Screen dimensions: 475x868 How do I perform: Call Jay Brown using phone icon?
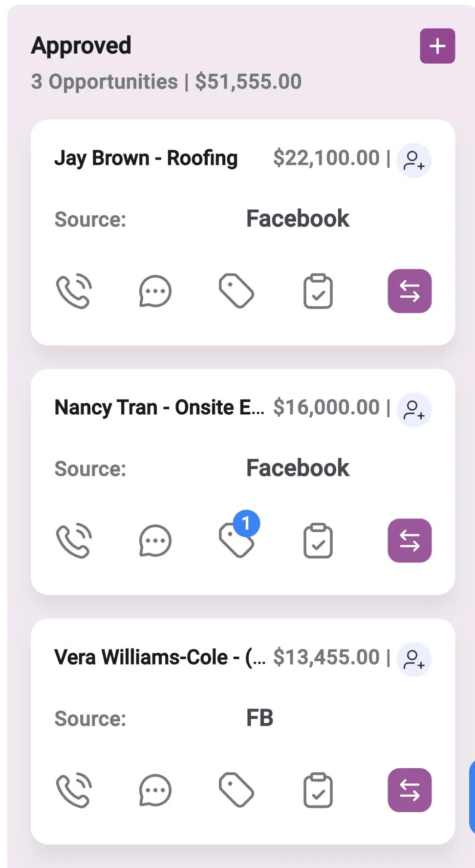[x=74, y=291]
